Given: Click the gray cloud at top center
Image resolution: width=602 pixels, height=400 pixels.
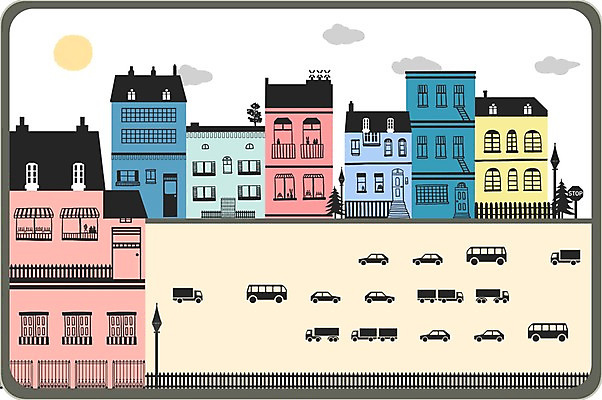Looking at the screenshot, I should click(x=343, y=35).
